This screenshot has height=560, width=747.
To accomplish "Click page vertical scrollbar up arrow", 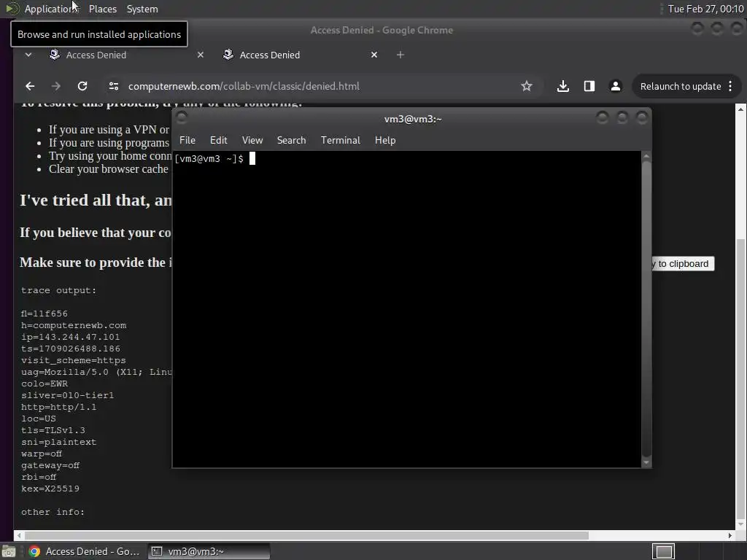I will tap(741, 109).
